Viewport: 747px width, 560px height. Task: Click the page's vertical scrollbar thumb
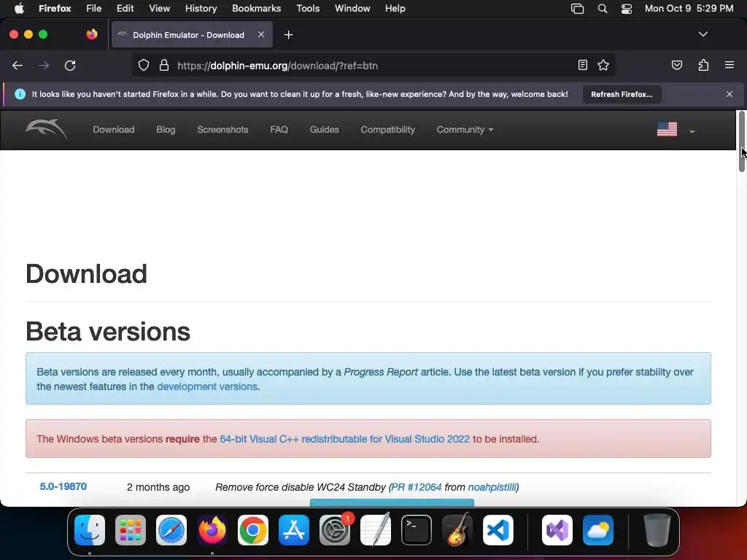(741, 141)
